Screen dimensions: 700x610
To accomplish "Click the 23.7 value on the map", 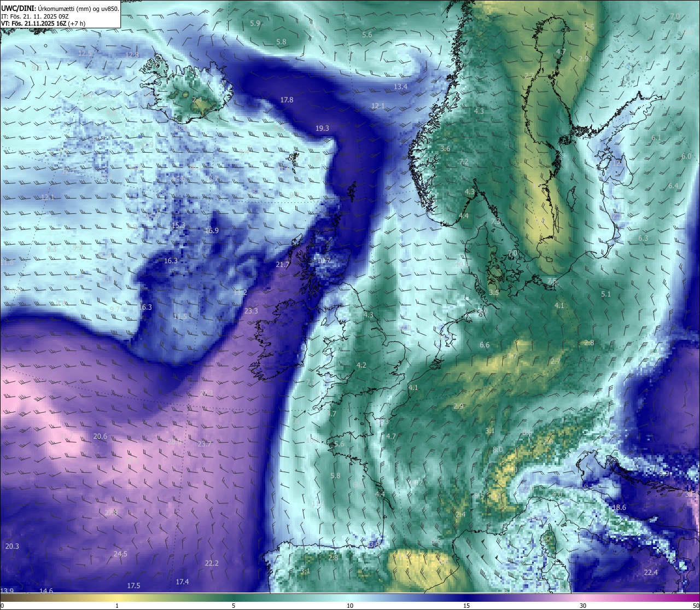I will [205, 444].
